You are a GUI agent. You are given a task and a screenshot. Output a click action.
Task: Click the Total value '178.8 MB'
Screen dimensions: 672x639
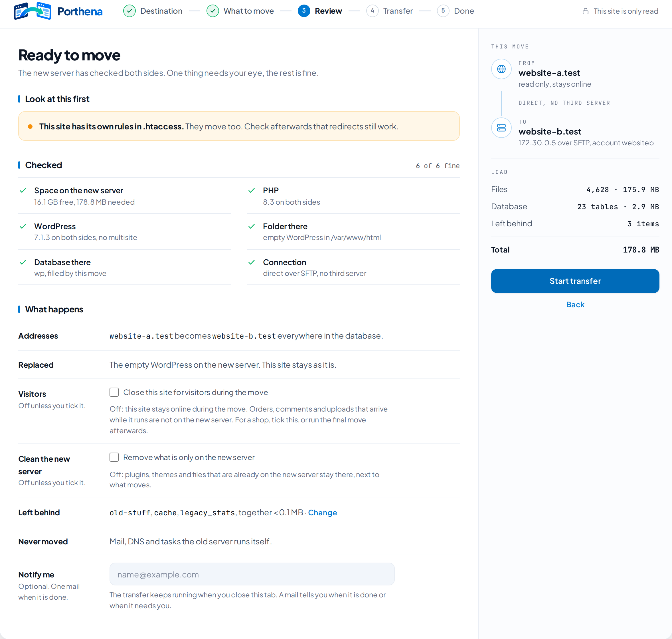pos(641,250)
